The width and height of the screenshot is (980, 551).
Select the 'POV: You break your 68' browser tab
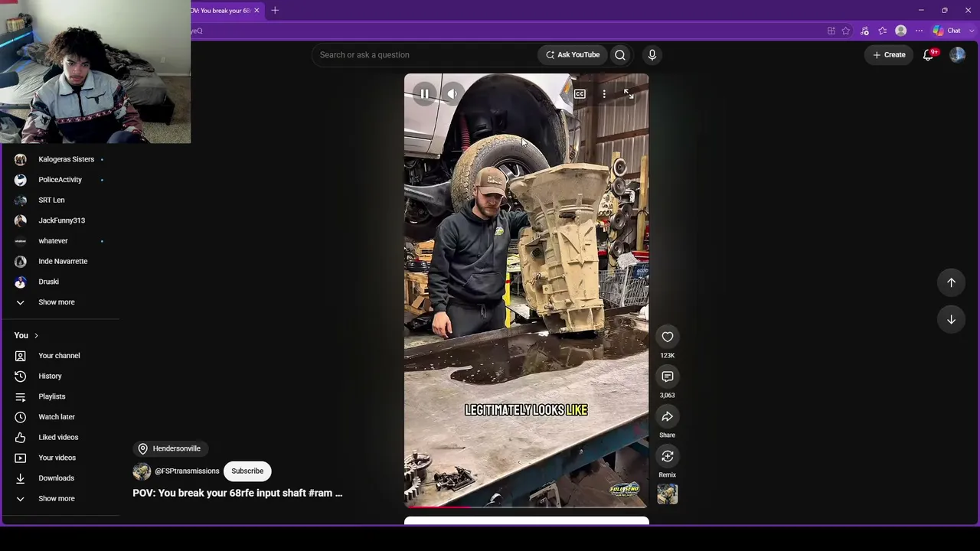(x=220, y=11)
